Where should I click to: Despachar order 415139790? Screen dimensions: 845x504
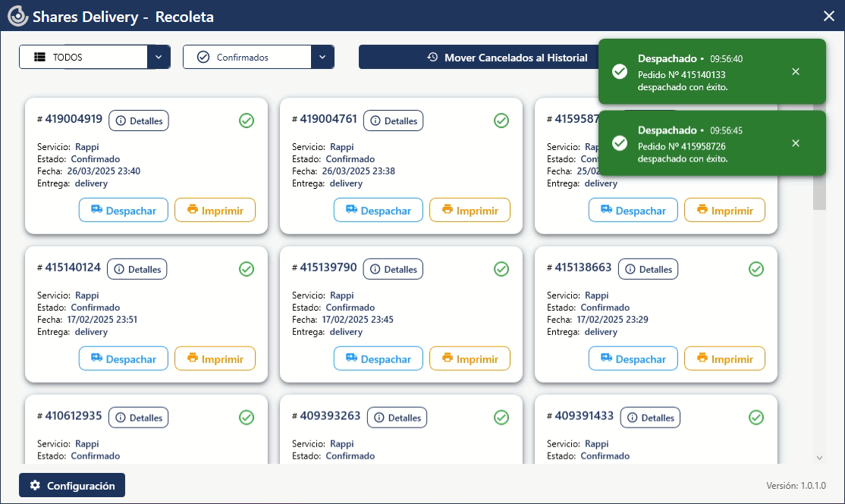[379, 358]
